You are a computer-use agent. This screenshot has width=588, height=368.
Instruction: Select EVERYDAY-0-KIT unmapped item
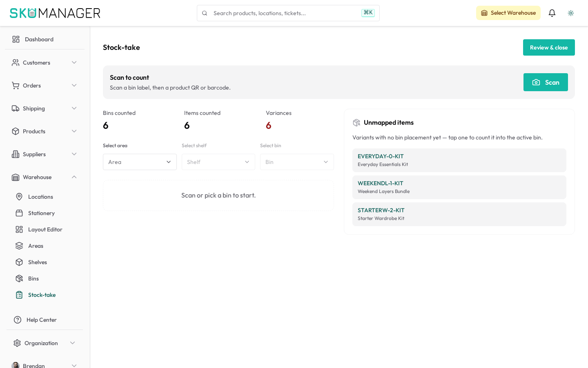459,160
